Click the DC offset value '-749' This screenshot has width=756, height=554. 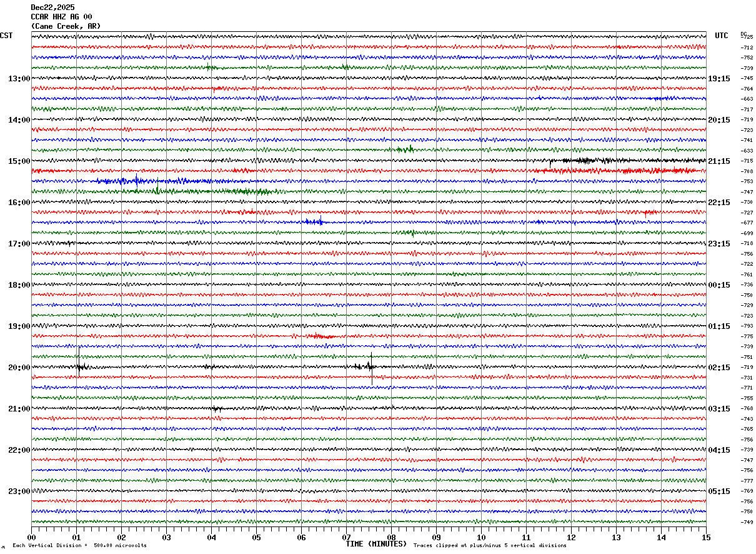[747, 522]
